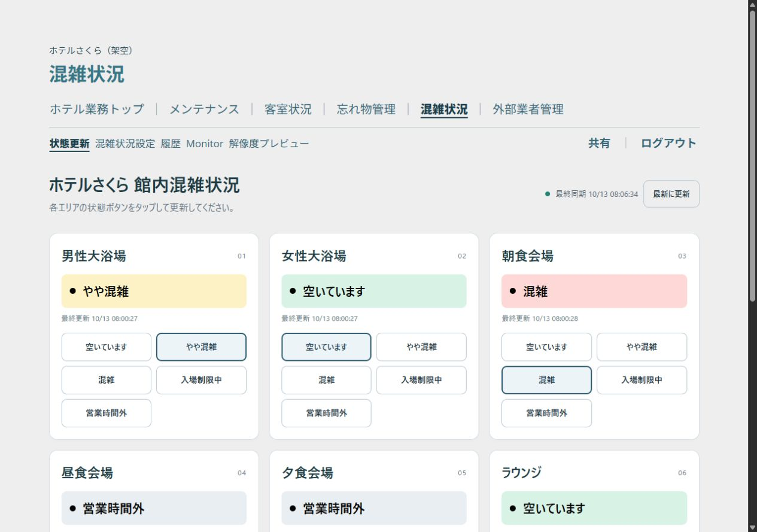Screen dimensions: 757x532
Task: Set 女性大浴場 to 入場制限中
Action: pos(421,380)
